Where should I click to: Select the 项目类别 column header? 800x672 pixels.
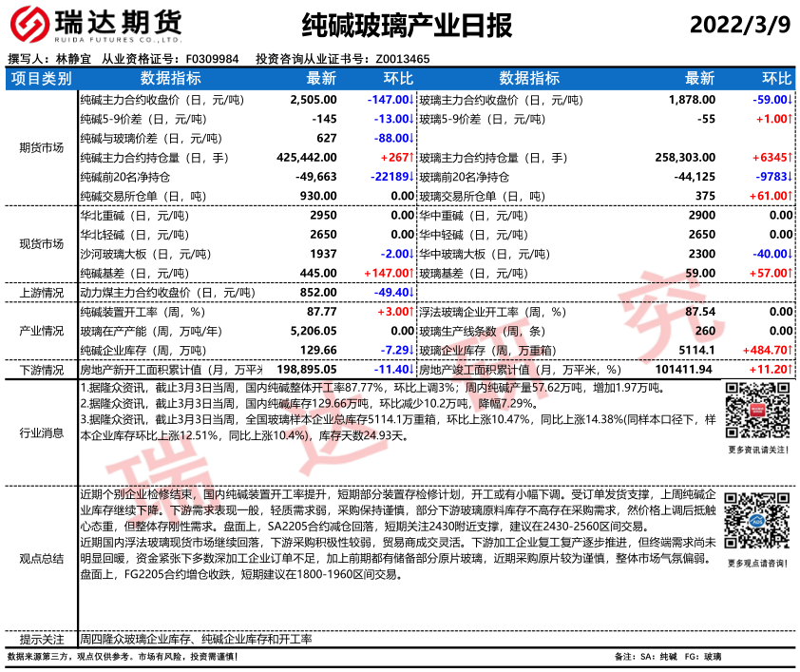[41, 79]
